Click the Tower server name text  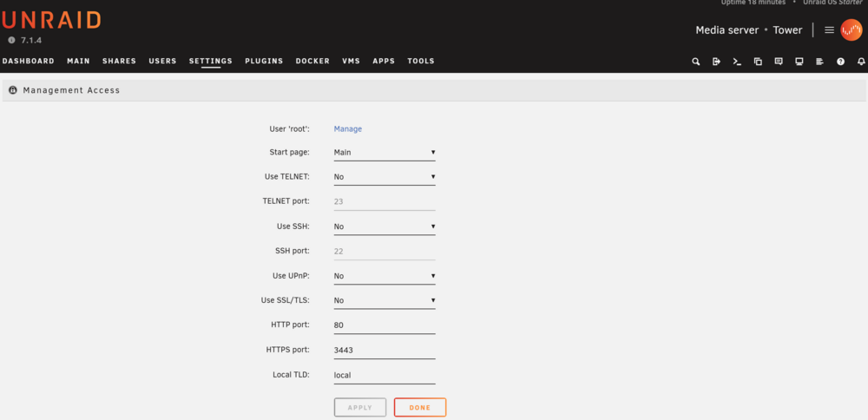pos(787,30)
